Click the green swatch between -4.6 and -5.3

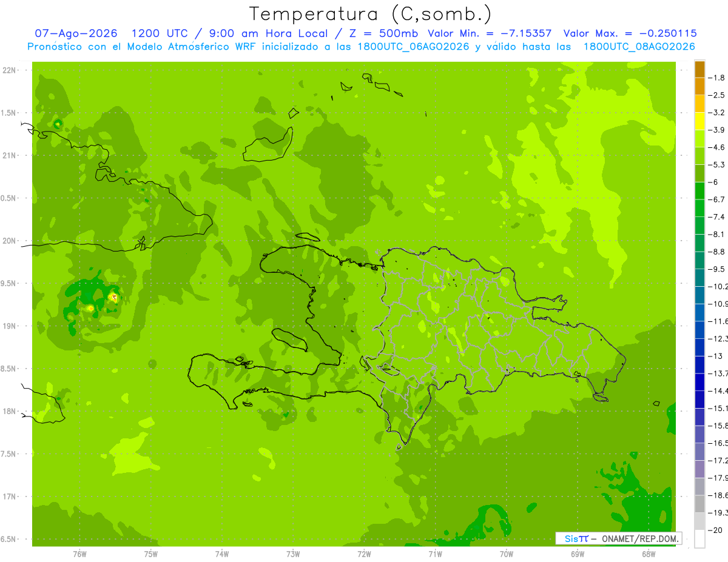tap(699, 156)
